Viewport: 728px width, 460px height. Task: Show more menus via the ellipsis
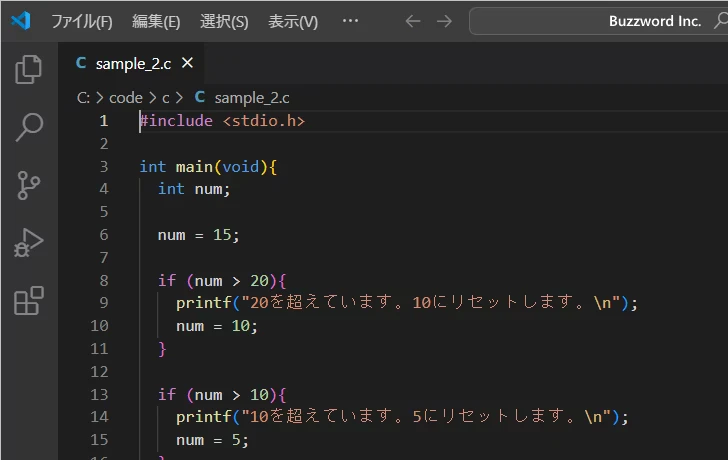pos(350,21)
